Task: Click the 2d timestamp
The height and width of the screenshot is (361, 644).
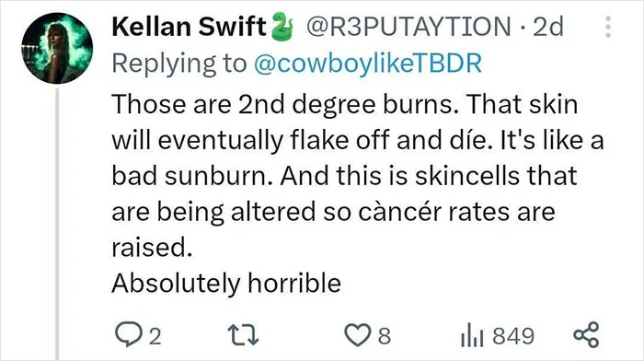Action: coord(548,27)
